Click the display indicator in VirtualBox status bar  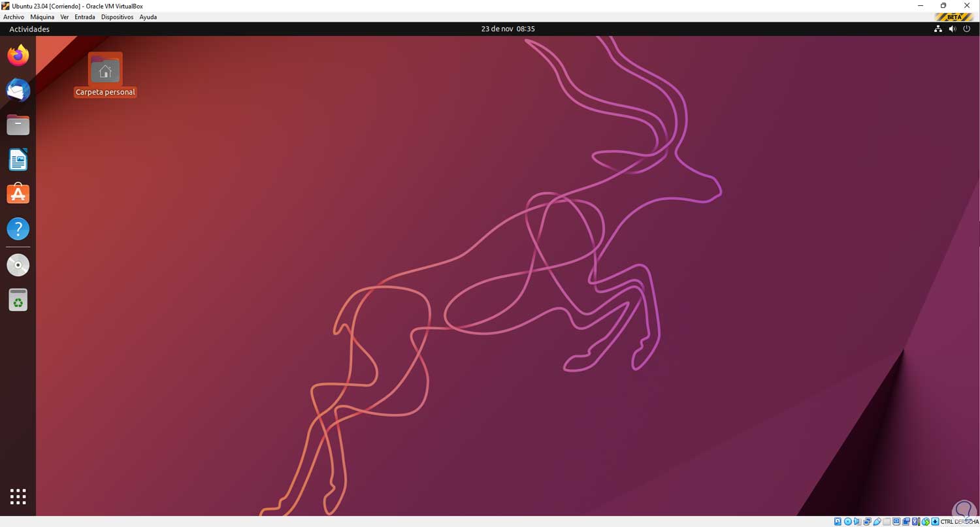896,522
